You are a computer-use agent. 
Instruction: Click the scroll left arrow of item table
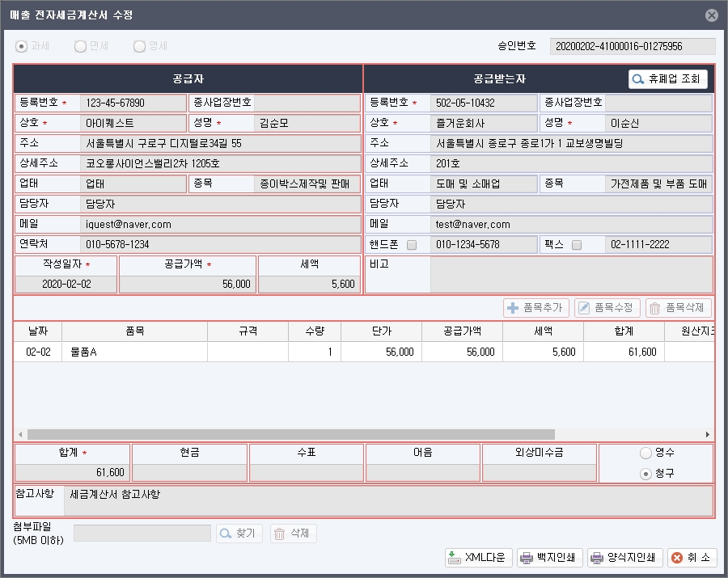pyautogui.click(x=20, y=435)
